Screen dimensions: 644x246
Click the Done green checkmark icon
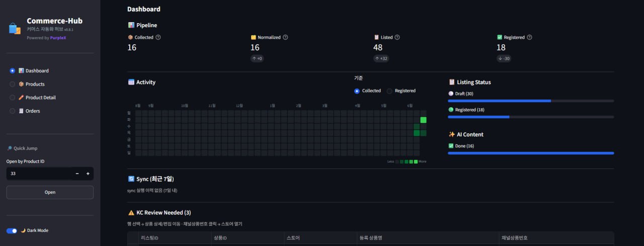tap(451, 146)
